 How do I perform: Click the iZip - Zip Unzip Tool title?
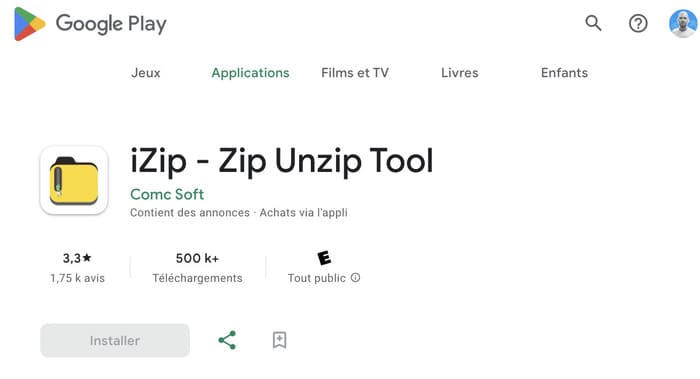(x=282, y=161)
